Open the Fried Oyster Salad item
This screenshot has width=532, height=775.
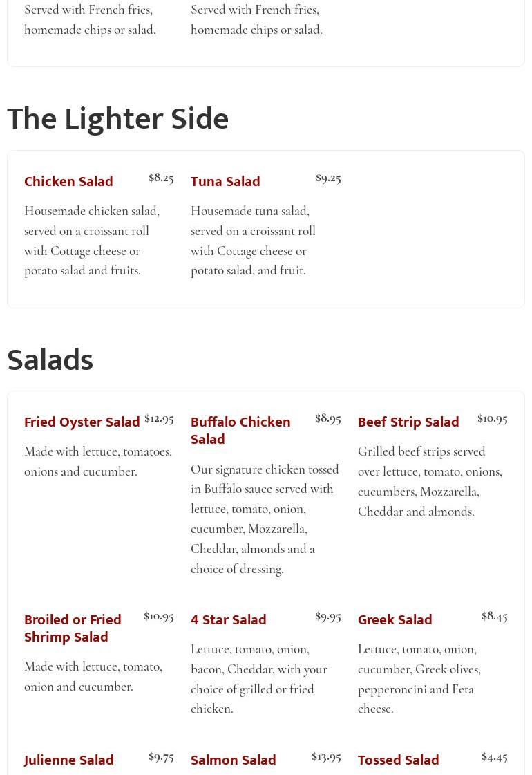click(82, 422)
